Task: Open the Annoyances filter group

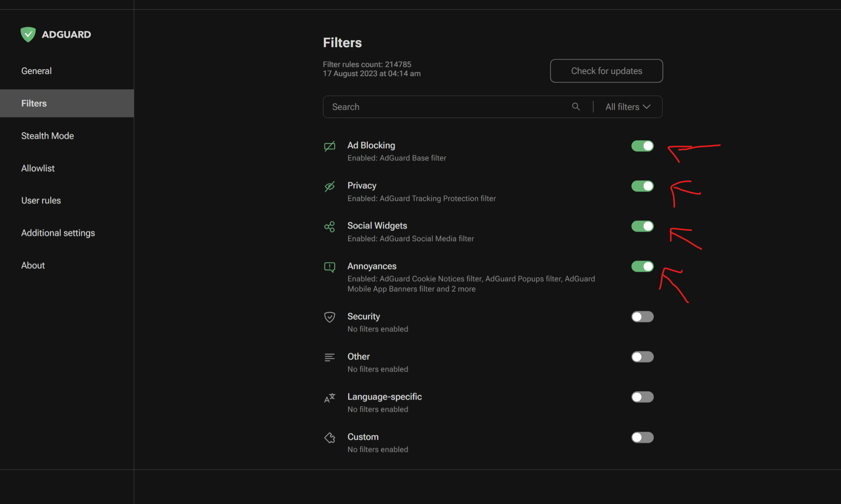Action: [x=372, y=266]
